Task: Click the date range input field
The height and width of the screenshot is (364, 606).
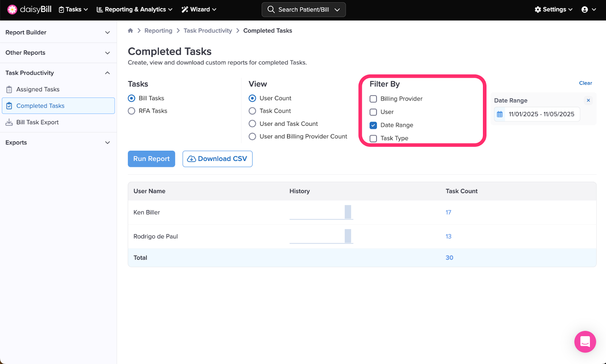Action: coord(541,114)
